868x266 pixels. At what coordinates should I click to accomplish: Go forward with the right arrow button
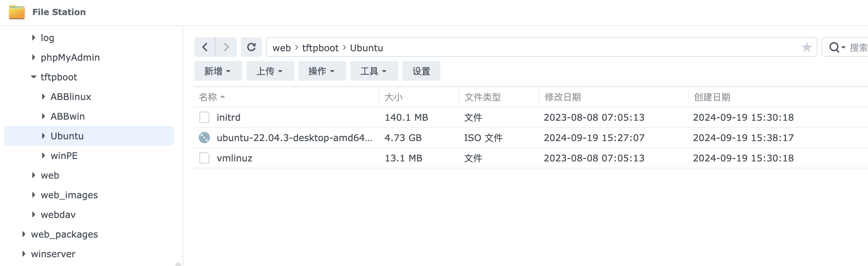226,47
